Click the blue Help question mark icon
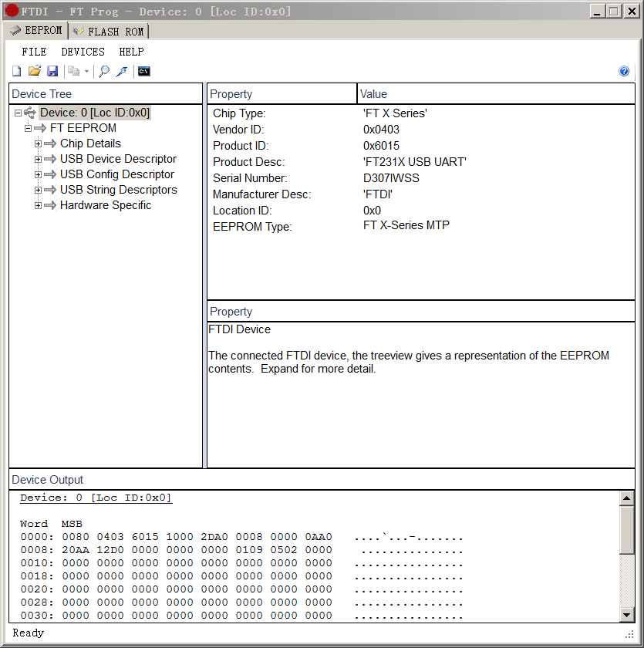Image resolution: width=644 pixels, height=648 pixels. tap(624, 71)
